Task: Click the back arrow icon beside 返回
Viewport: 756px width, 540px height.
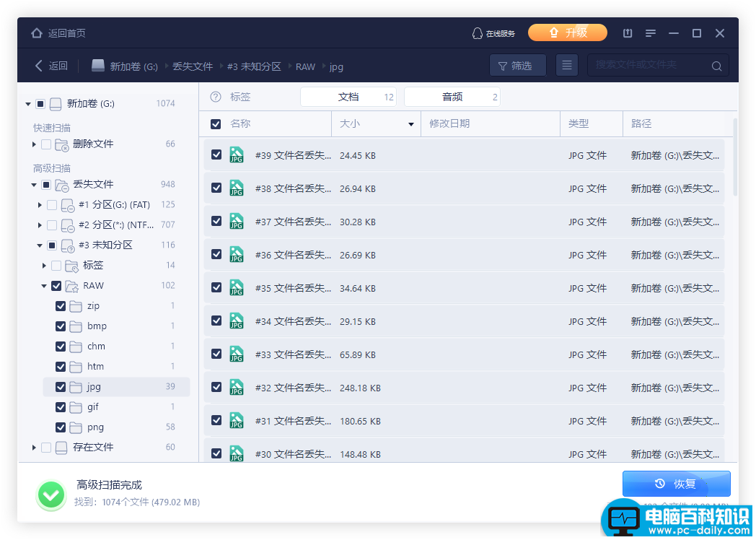Action: coord(39,66)
